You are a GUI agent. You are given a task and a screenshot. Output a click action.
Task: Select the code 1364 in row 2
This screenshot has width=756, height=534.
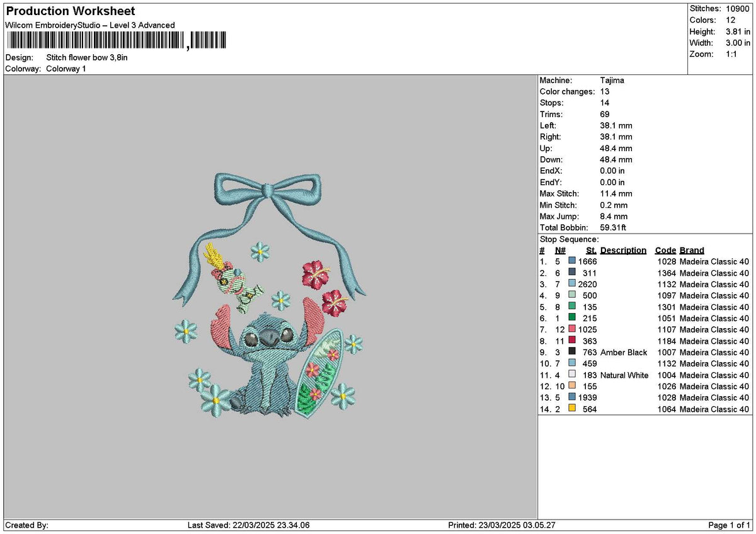click(666, 273)
